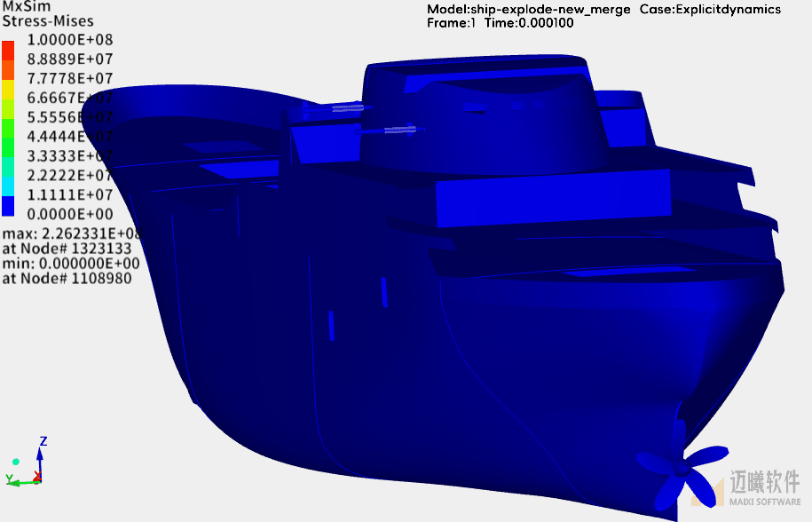Click the small green dot above the triad
This screenshot has height=522, width=812.
click(x=15, y=462)
